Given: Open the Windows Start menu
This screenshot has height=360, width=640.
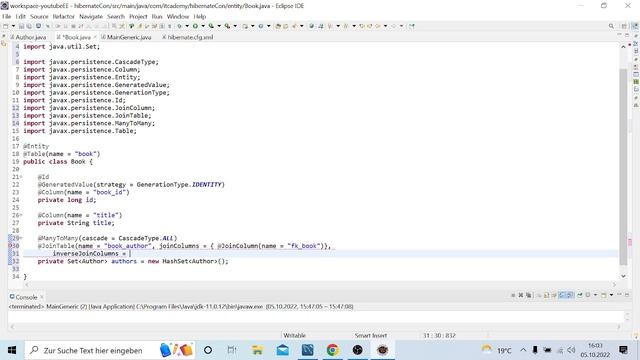Looking at the screenshot, I should click(12, 350).
